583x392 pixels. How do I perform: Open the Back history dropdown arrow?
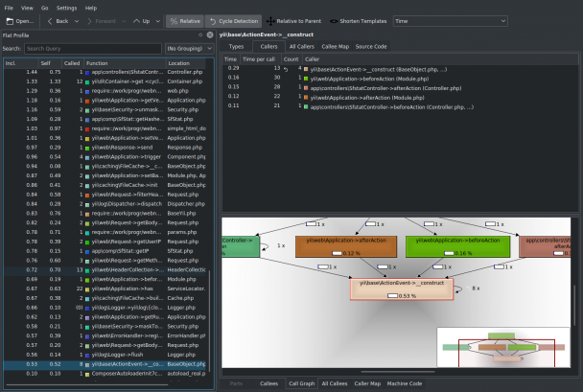(77, 21)
